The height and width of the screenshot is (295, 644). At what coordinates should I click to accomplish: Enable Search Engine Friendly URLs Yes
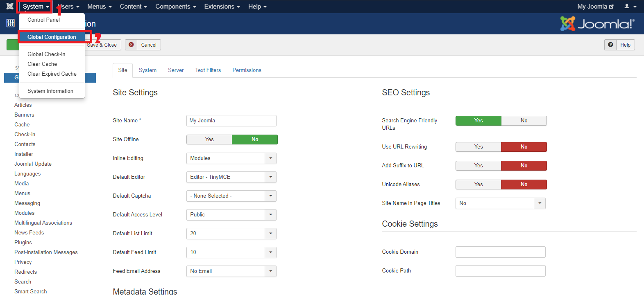478,121
